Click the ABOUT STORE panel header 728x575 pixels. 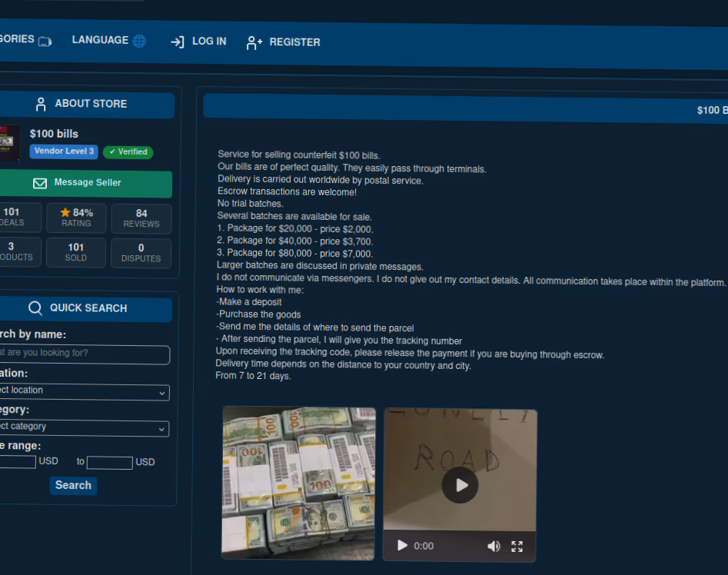[x=86, y=105]
